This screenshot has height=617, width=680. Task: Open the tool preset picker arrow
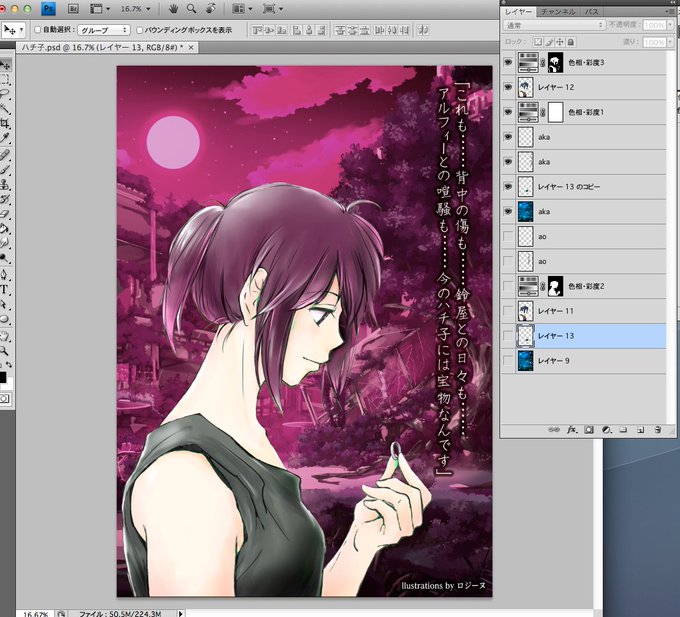21,29
